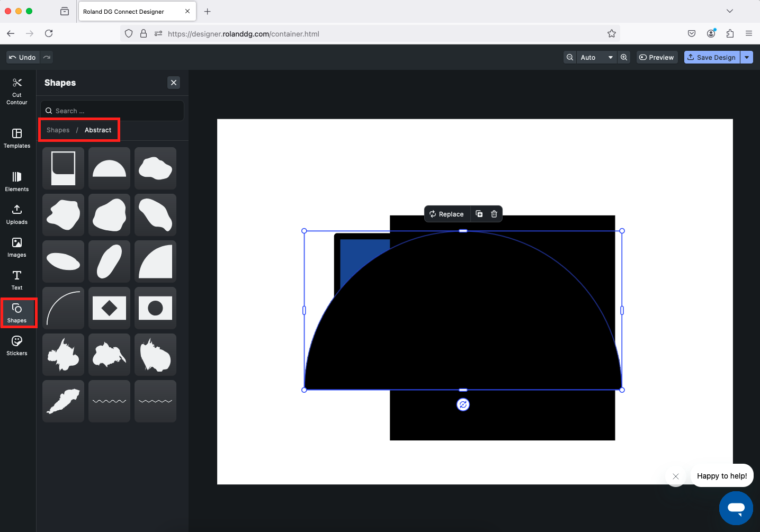The image size is (760, 532).
Task: Duplicate the selected shape
Action: [479, 214]
